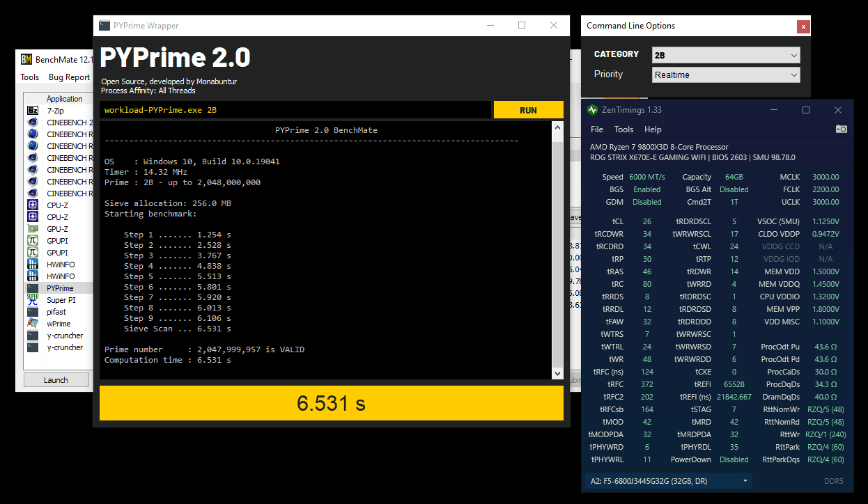Click the AMD Ryzen 7 9800X3D processor name
The image size is (868, 504).
(659, 147)
